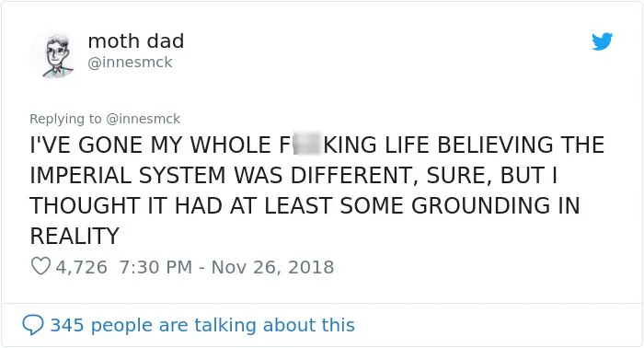Click the word 'talking' in footer link
This screenshot has width=644, height=348.
click(226, 325)
